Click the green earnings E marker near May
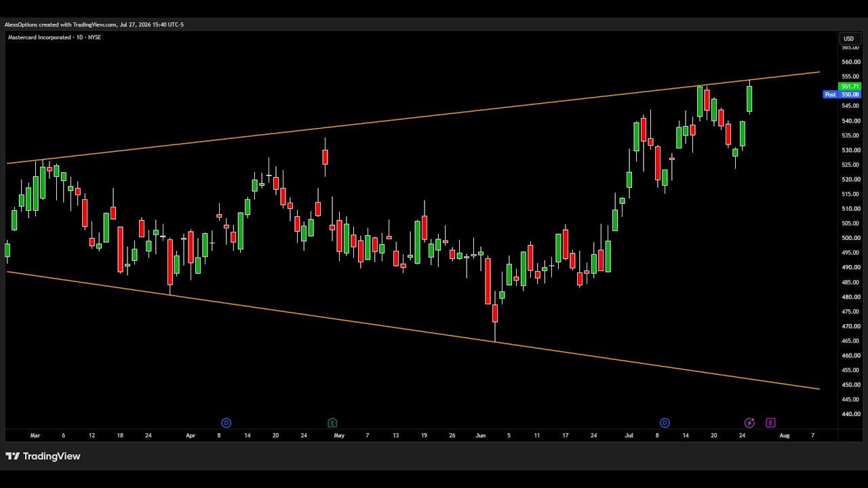Screen dimensions: 868x488 click(332, 423)
